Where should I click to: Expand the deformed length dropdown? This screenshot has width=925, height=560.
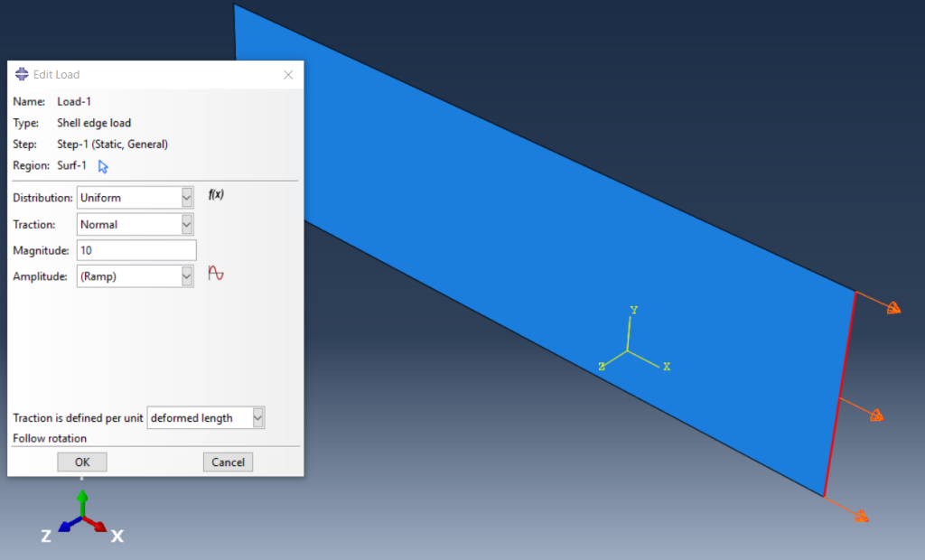[258, 417]
